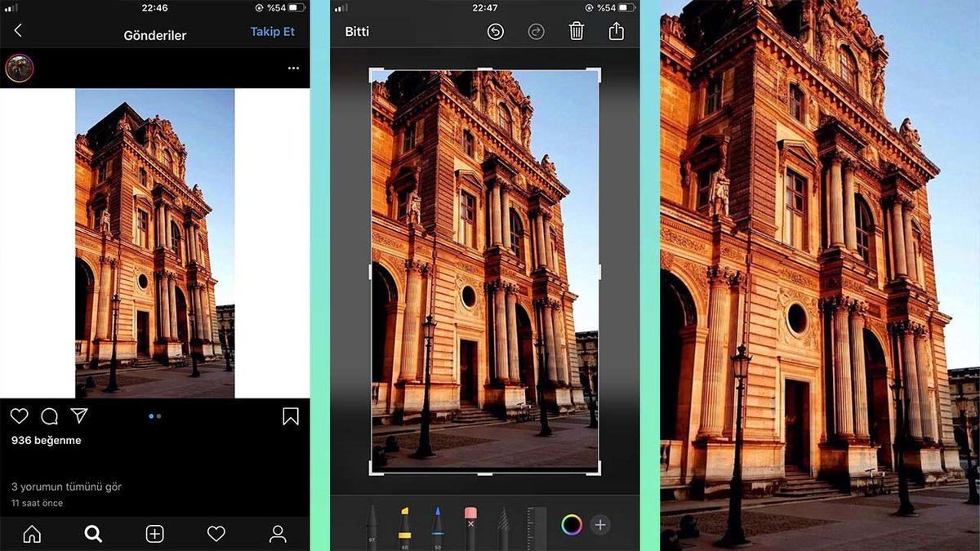Image resolution: width=980 pixels, height=551 pixels.
Task: Like the Louvre post
Action: (x=19, y=415)
